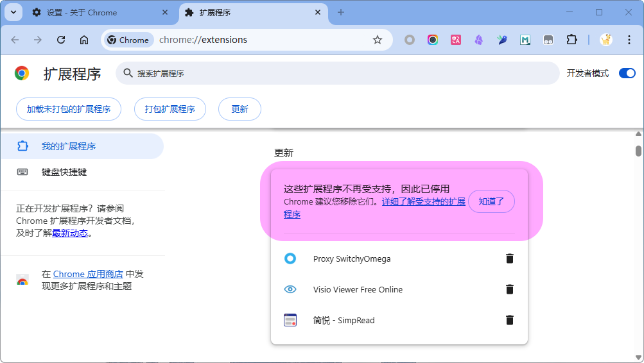644x363 pixels.
Task: Open the purple crystal extension icon
Action: click(479, 40)
